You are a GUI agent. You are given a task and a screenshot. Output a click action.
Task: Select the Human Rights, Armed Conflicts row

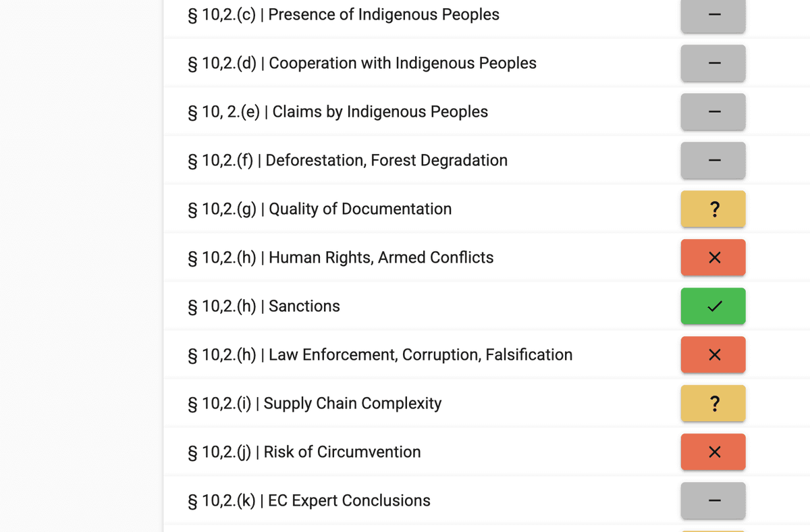(341, 258)
